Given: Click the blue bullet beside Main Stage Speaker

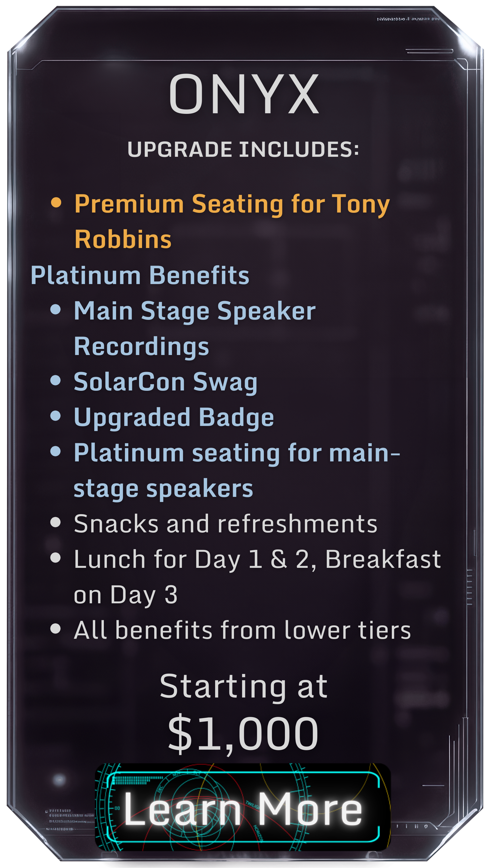Looking at the screenshot, I should pyautogui.click(x=55, y=309).
